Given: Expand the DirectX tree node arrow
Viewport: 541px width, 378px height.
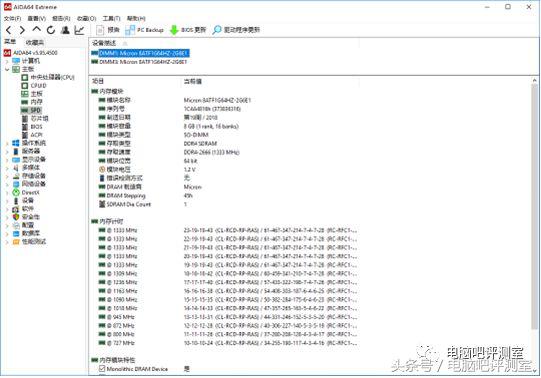Looking at the screenshot, I should pyautogui.click(x=7, y=192).
